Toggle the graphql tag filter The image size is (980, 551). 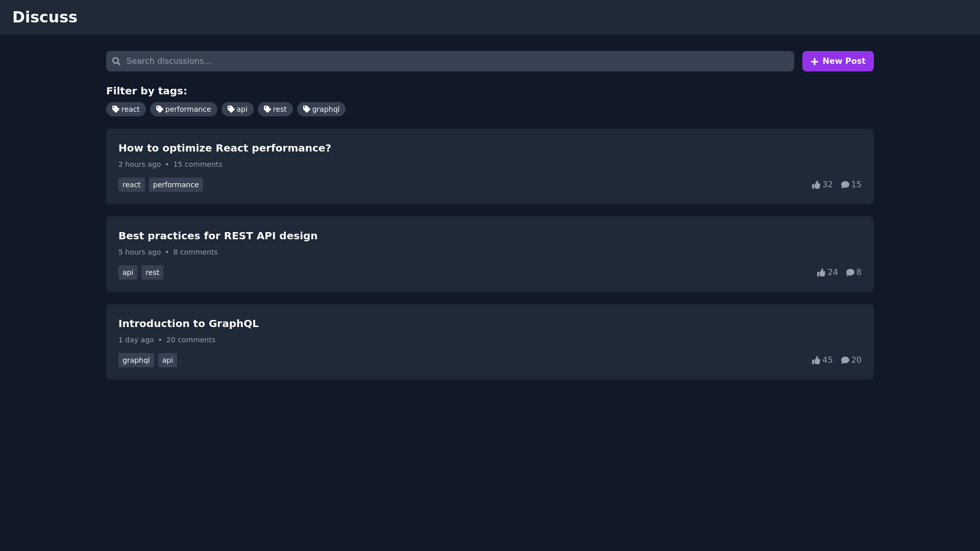(x=321, y=109)
